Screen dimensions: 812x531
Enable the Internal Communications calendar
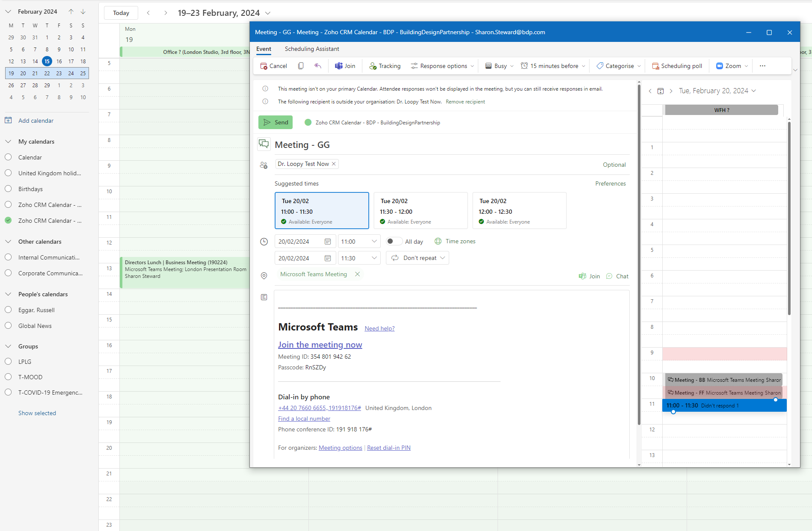click(8, 257)
